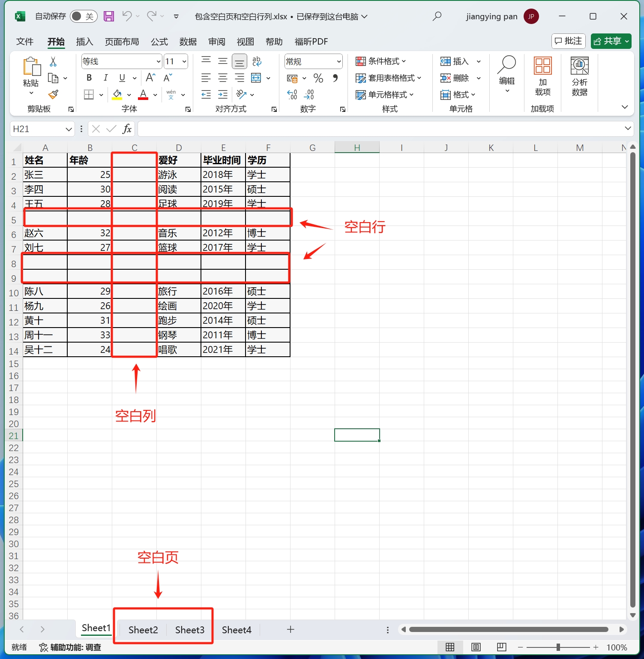Open the font name dropdown
Viewport: 644px width, 659px height.
158,62
